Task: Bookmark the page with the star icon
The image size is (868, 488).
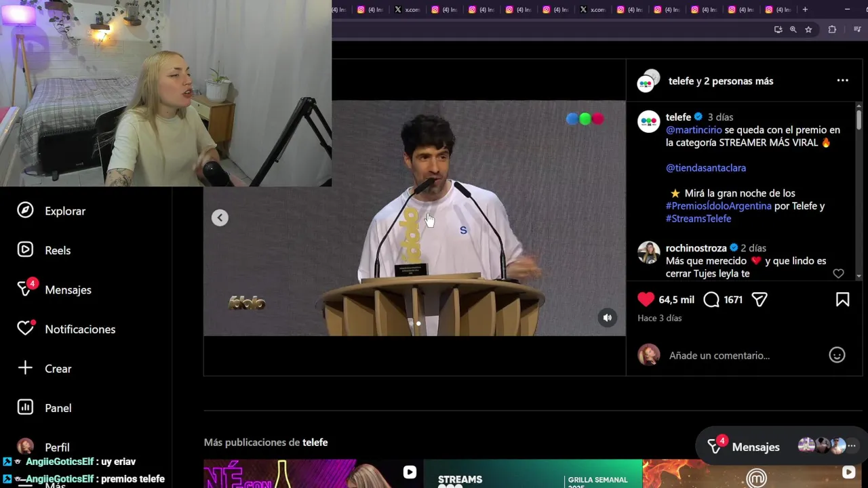Action: [x=808, y=29]
